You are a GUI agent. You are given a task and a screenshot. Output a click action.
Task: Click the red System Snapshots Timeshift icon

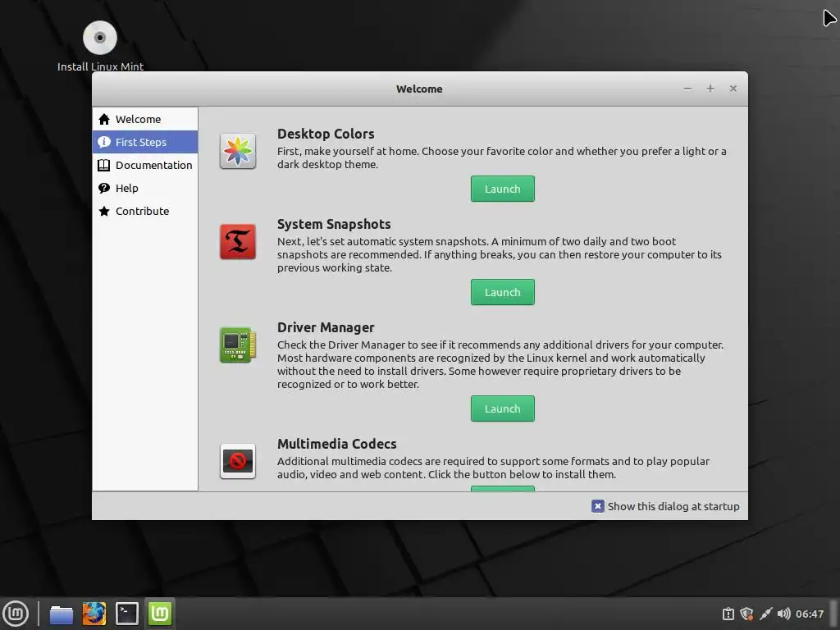[x=238, y=242]
